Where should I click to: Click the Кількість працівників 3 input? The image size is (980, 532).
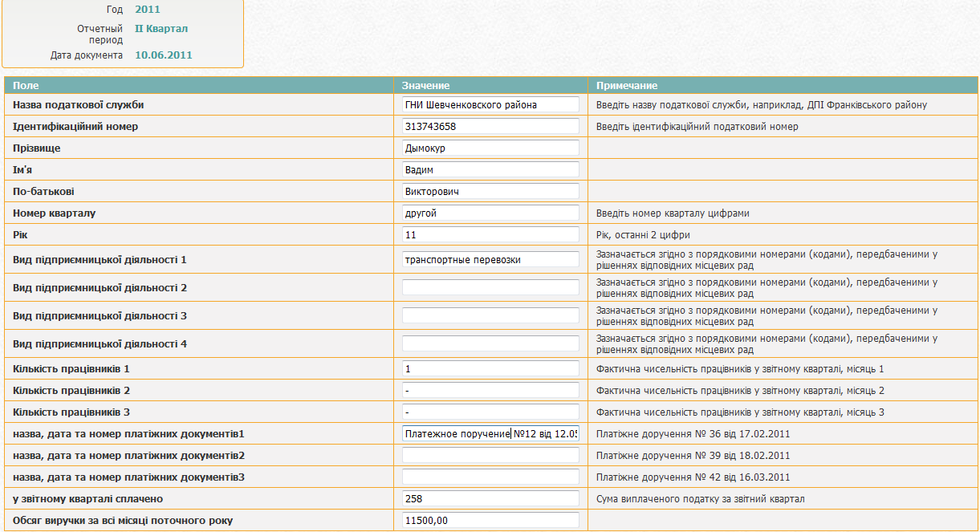490,412
